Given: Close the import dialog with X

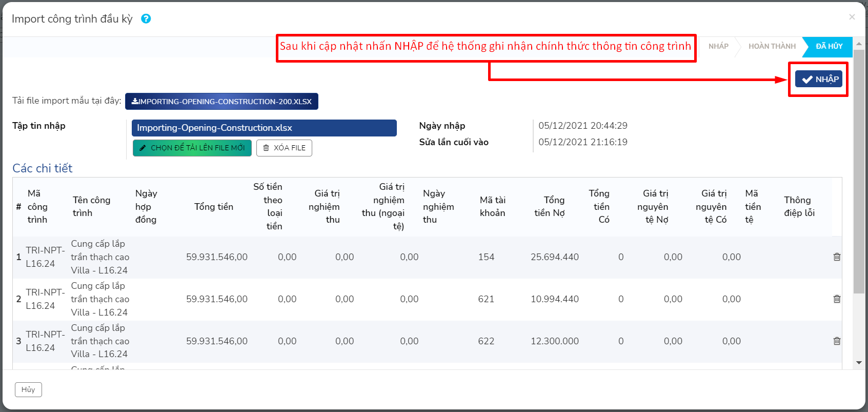Looking at the screenshot, I should (x=852, y=17).
